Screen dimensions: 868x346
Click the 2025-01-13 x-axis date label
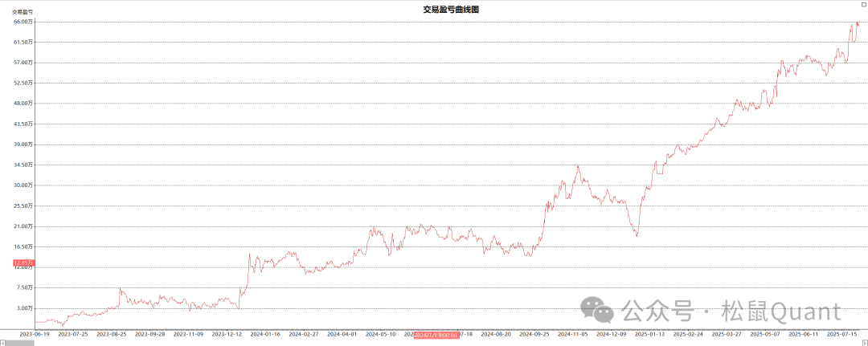point(650,334)
